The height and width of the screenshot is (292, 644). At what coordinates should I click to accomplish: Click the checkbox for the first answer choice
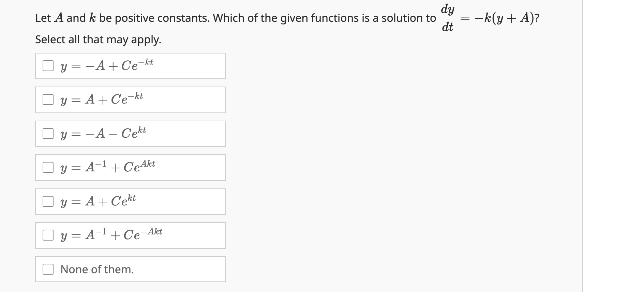(x=48, y=66)
